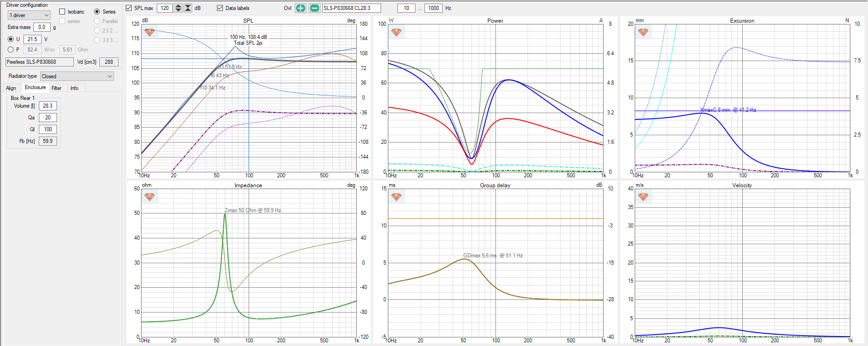Click the SPL max auto-fit hourglass icon
868x346 pixels.
pos(188,8)
